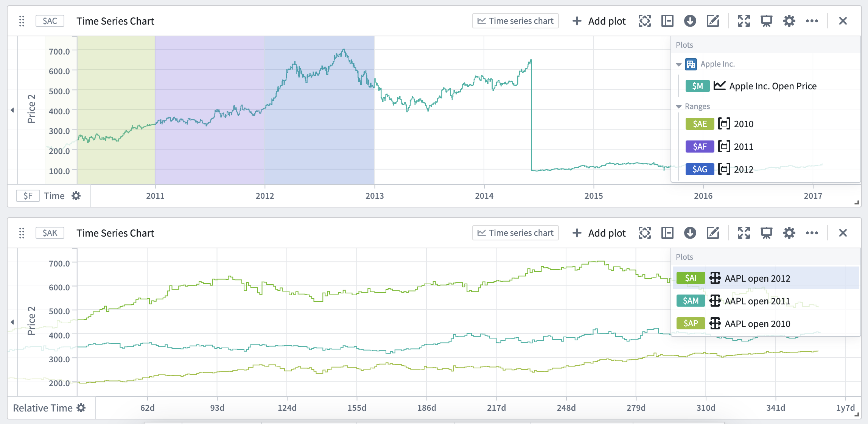The width and height of the screenshot is (868, 424).
Task: Open the more options menu in the $AK chart
Action: tap(812, 233)
